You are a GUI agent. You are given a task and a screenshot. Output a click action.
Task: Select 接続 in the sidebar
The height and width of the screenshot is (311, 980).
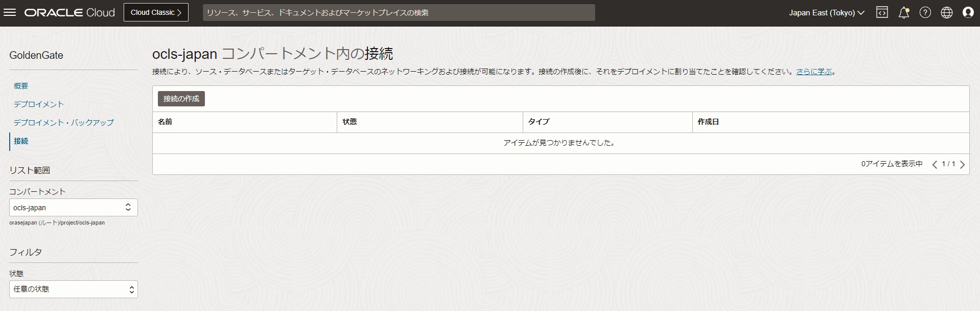click(x=21, y=141)
